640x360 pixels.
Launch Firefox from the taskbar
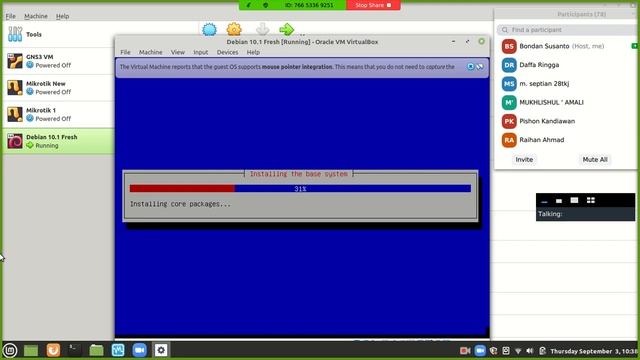coord(53,350)
